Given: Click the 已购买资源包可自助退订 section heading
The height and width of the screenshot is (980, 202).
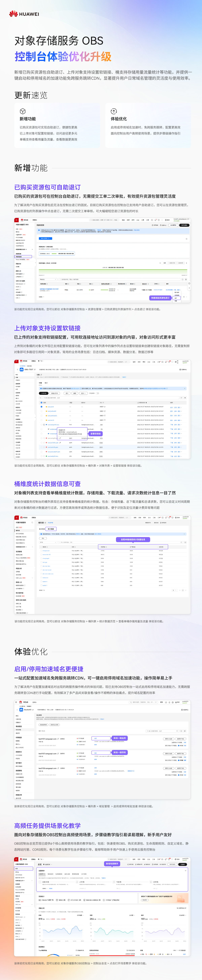Looking at the screenshot, I should pyautogui.click(x=47, y=187).
